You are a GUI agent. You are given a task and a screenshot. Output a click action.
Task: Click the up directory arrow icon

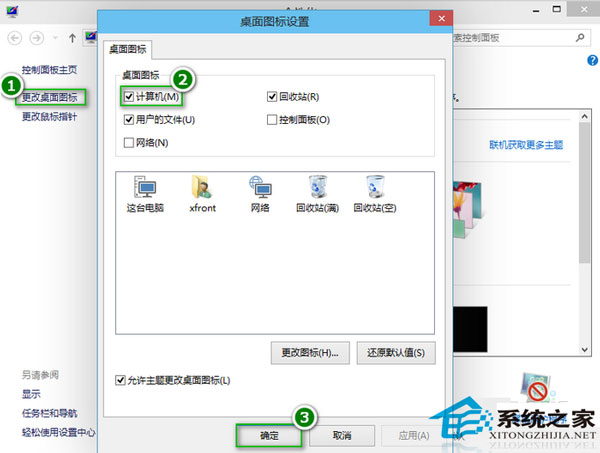coord(73,39)
